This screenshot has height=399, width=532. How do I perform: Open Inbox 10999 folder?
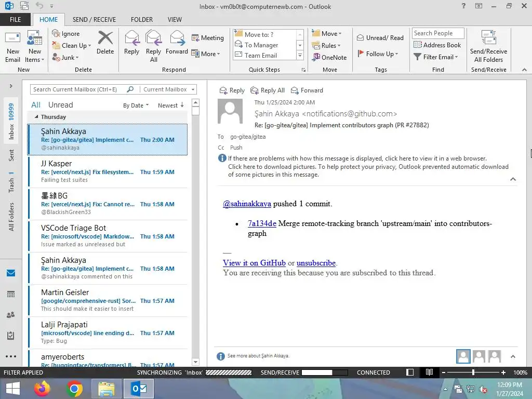coord(11,121)
